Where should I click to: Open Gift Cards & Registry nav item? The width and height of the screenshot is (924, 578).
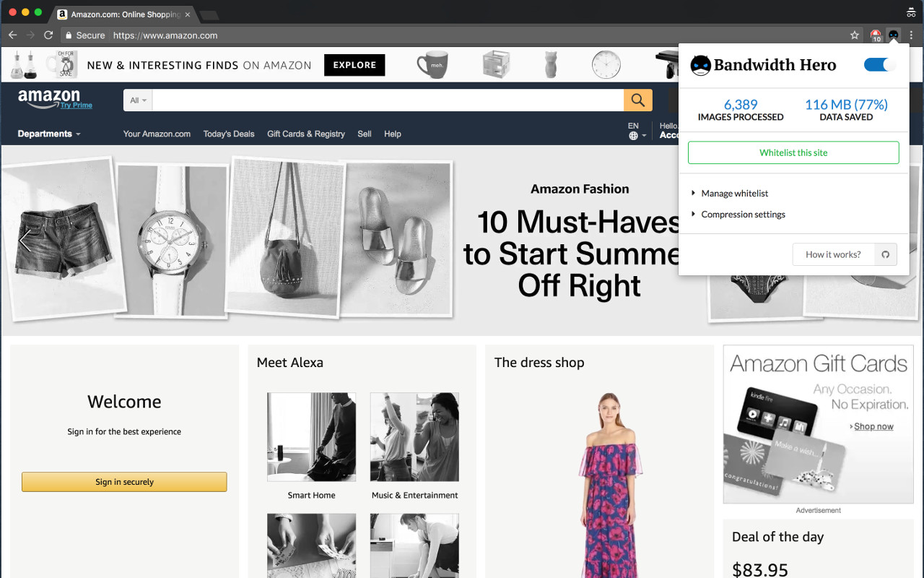tap(306, 134)
